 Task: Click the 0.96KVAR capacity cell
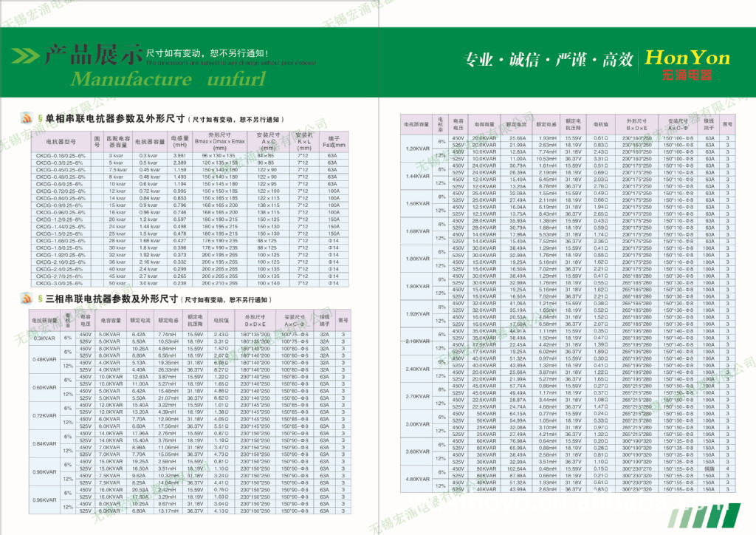coord(44,500)
